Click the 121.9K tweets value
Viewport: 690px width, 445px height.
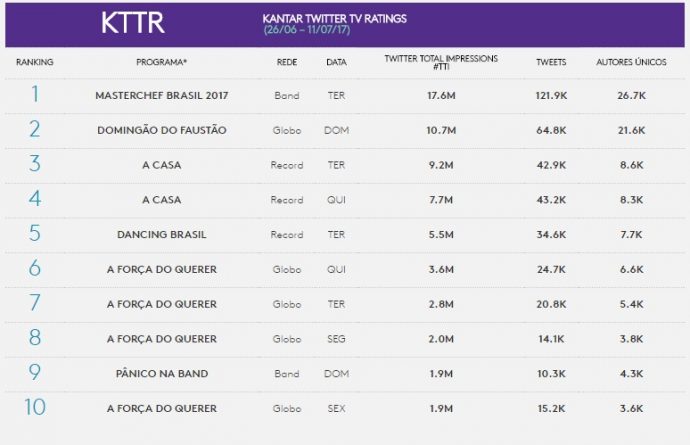(551, 96)
